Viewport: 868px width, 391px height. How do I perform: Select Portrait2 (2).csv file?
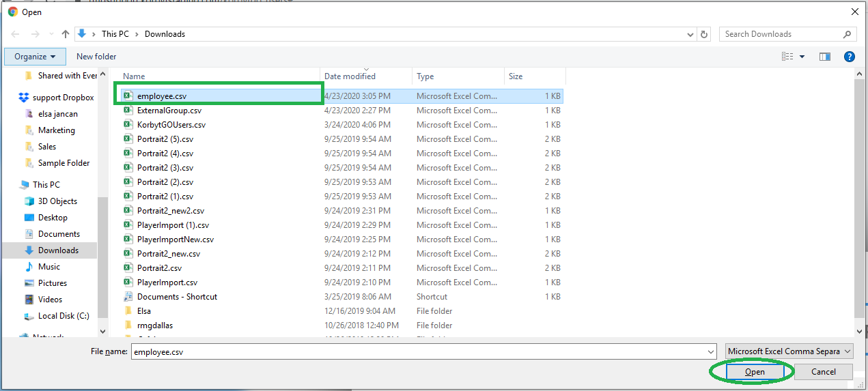click(165, 182)
